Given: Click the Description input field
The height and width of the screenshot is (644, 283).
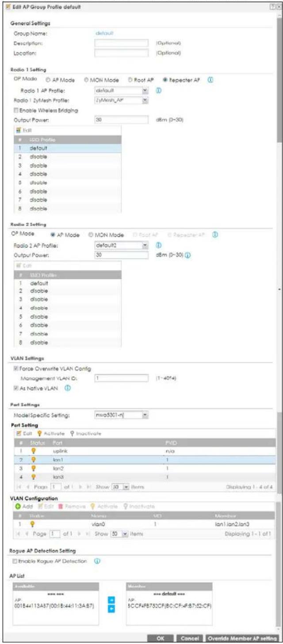Looking at the screenshot, I should click(121, 43).
